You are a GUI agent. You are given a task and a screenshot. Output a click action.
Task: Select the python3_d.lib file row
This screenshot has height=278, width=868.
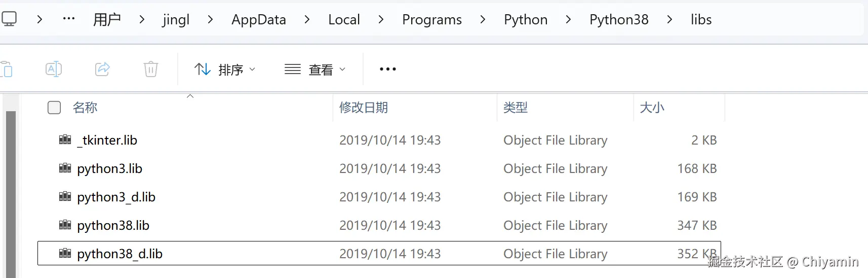point(116,197)
